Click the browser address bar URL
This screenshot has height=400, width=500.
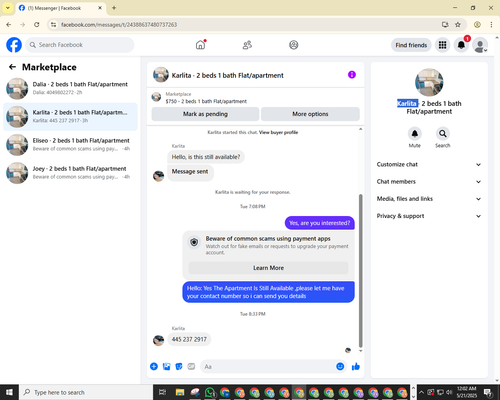119,25
